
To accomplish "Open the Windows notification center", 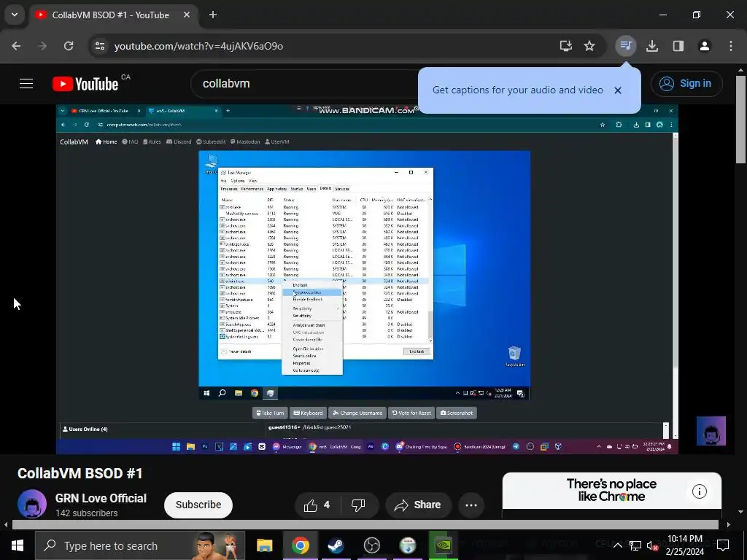I will [723, 545].
